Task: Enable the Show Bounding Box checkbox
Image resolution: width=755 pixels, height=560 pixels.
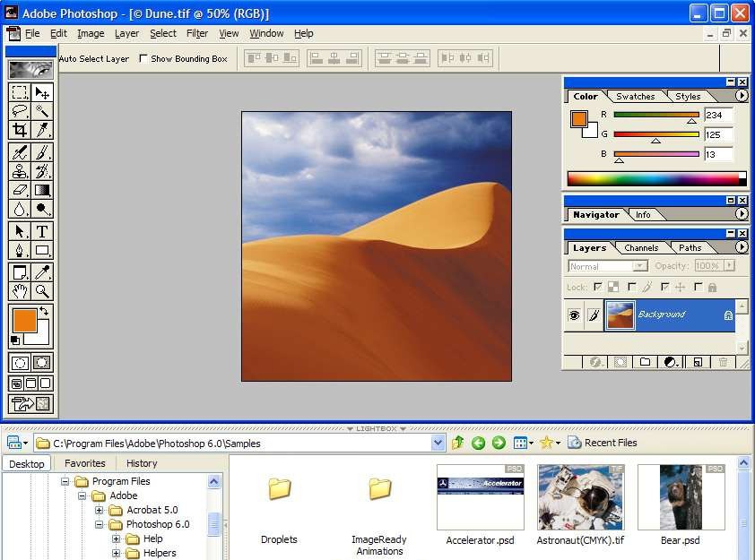Action: point(142,58)
